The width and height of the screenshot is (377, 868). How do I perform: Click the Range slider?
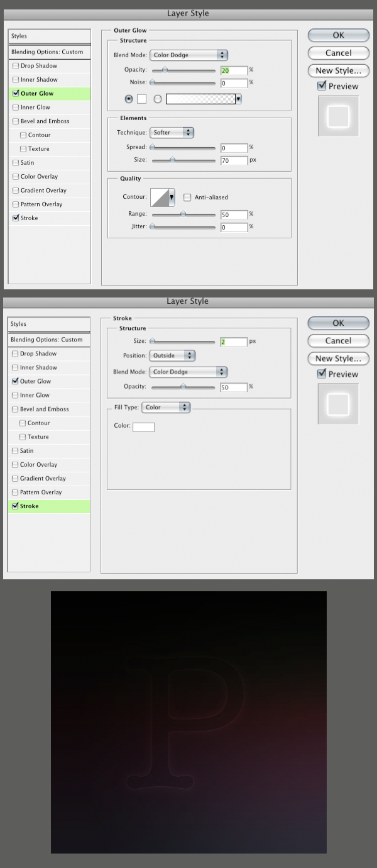coord(182,214)
